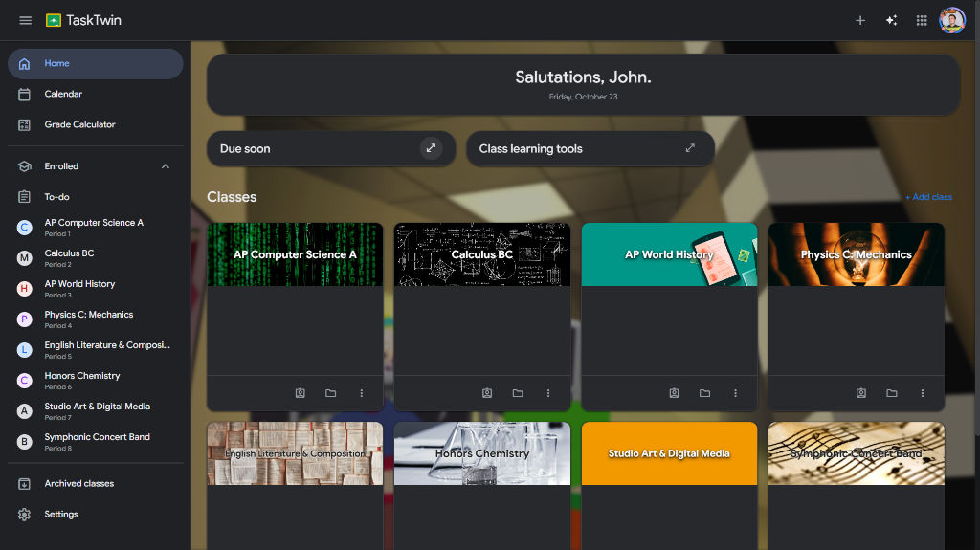This screenshot has height=550, width=980.
Task: Open the user profile avatar
Action: [x=952, y=21]
